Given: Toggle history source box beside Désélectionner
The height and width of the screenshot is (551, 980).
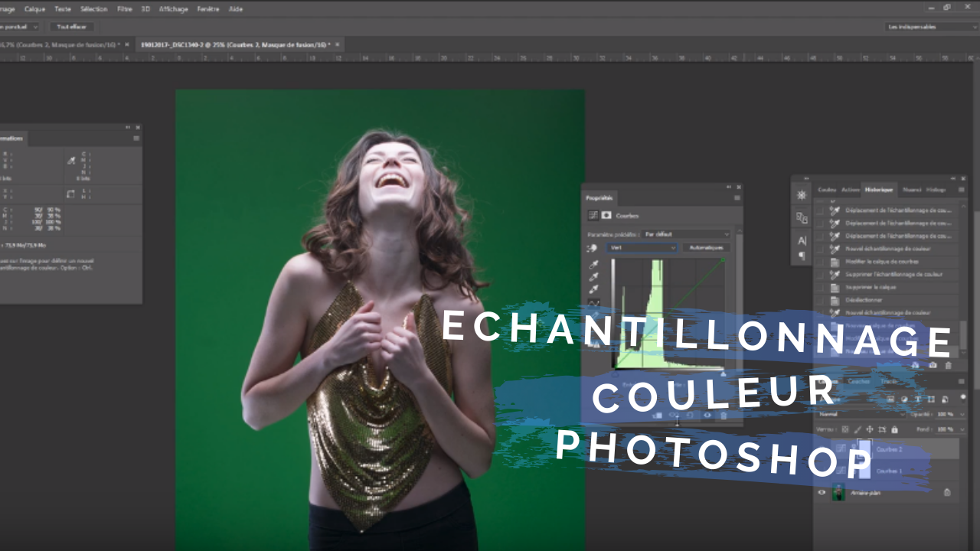Looking at the screenshot, I should click(x=821, y=301).
